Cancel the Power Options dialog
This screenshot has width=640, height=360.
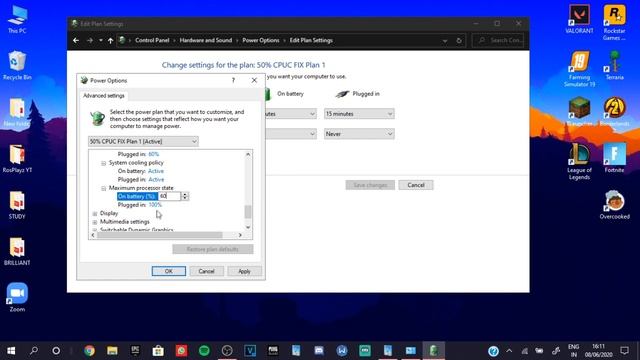pyautogui.click(x=206, y=271)
